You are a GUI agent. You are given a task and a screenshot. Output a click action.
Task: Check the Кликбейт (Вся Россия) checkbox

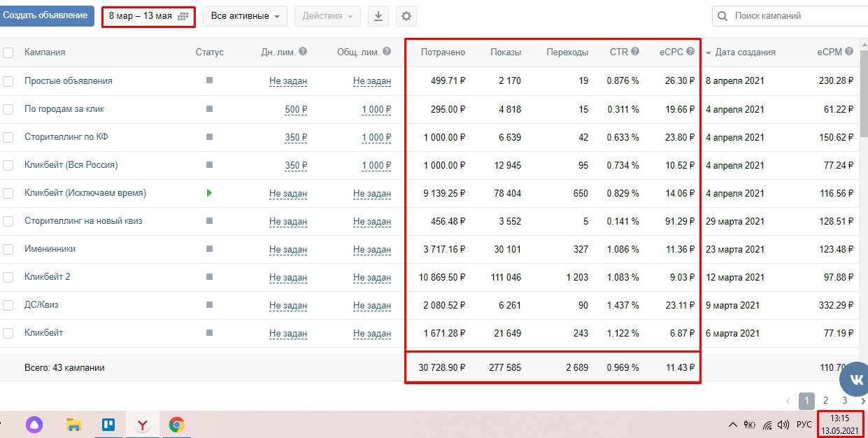(x=8, y=165)
